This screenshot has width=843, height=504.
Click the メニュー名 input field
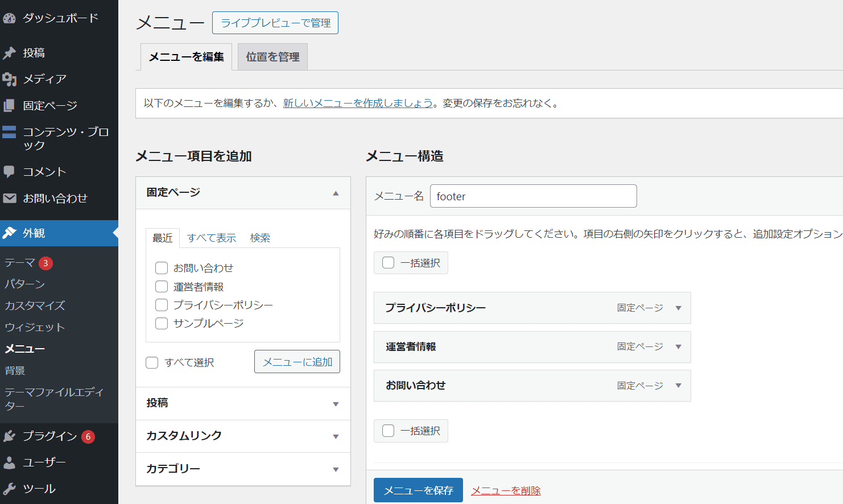tap(534, 196)
